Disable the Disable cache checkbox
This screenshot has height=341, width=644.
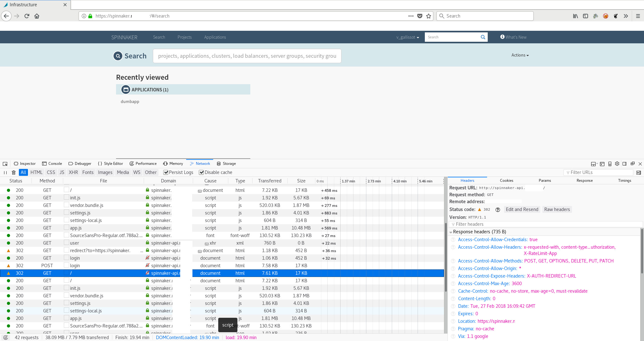point(201,172)
